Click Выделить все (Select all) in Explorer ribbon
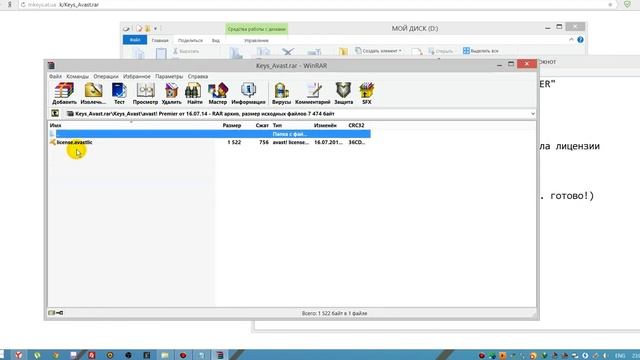Viewport: 640px width, 360px height. coord(480,51)
